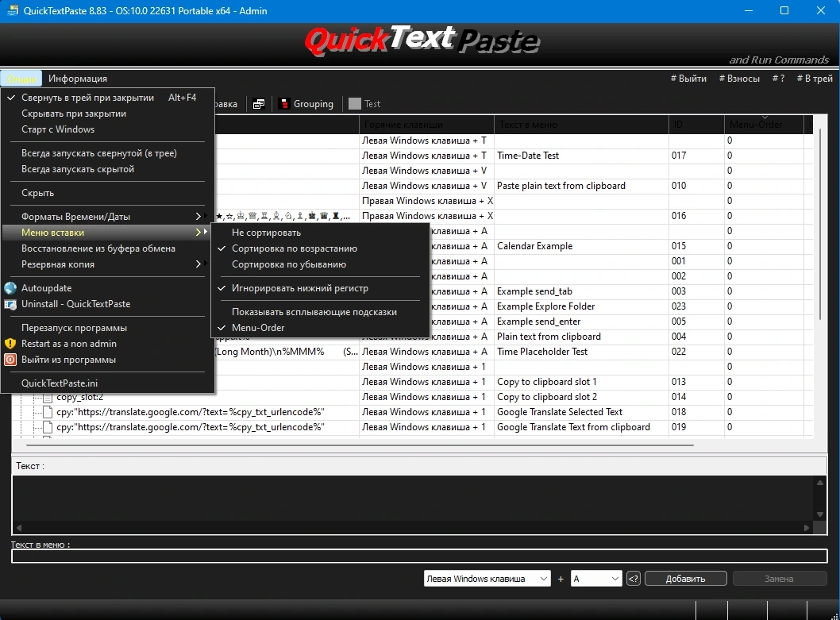The width and height of the screenshot is (840, 620).
Task: Enable Старт с Windows option
Action: (x=108, y=129)
